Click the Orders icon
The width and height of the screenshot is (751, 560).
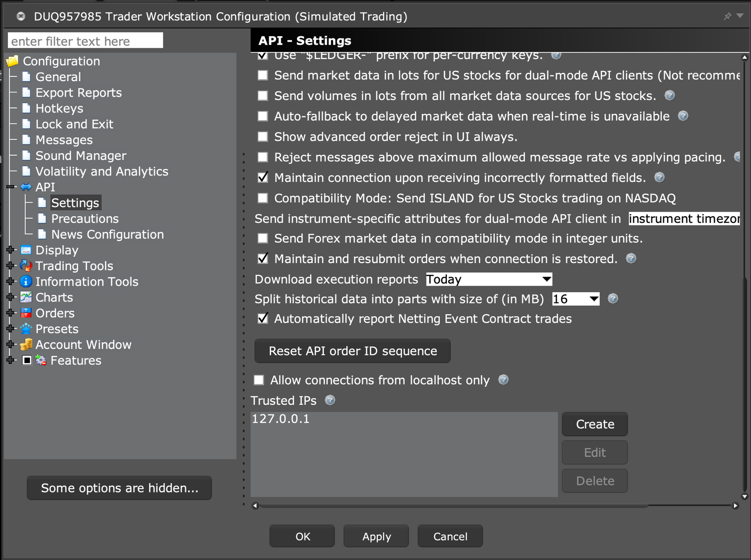[x=26, y=313]
